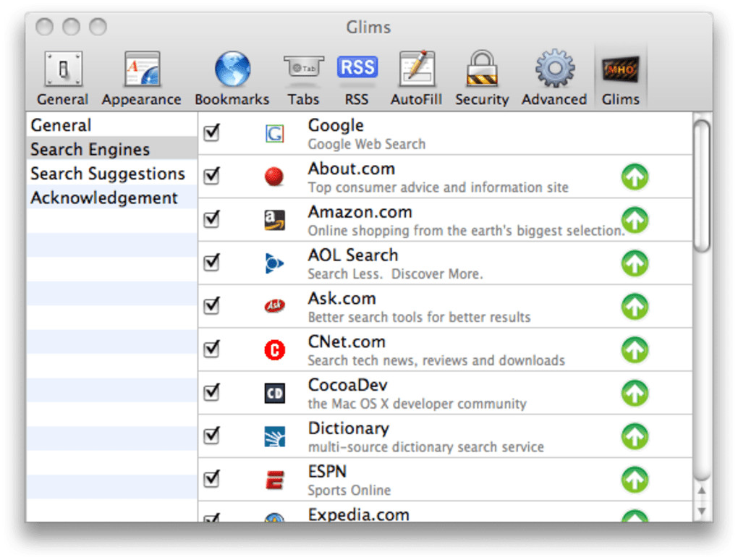Toggle the Dictionary checkbox

click(212, 436)
